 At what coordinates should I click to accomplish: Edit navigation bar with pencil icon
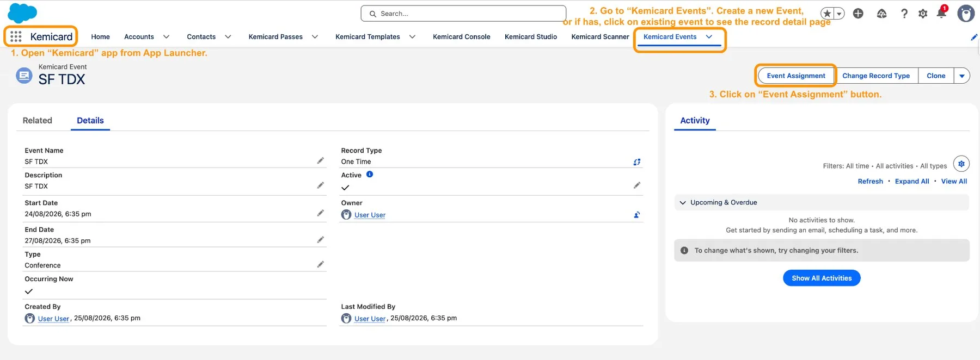click(x=974, y=37)
